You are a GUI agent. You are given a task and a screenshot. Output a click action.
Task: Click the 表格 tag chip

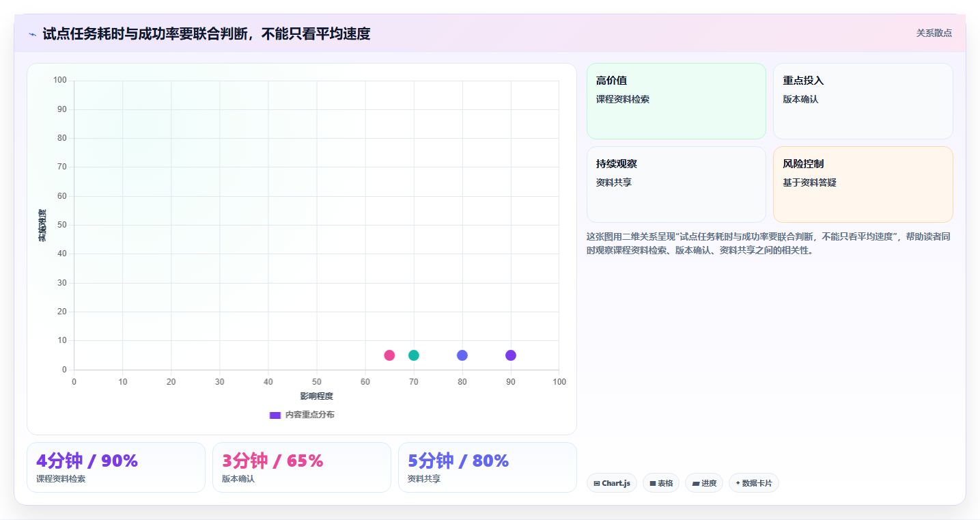(x=661, y=483)
